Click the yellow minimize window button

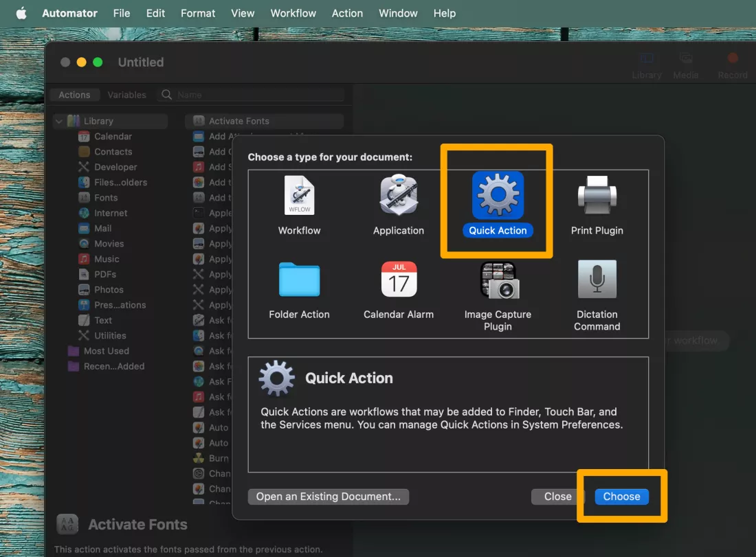(82, 62)
